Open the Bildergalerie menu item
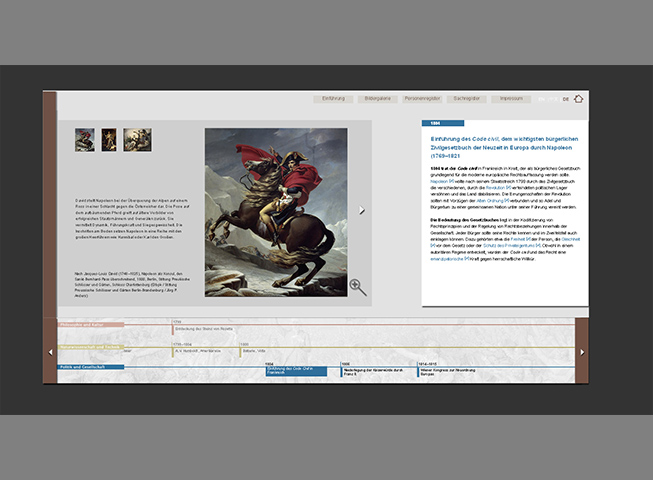The image size is (653, 480). (378, 99)
